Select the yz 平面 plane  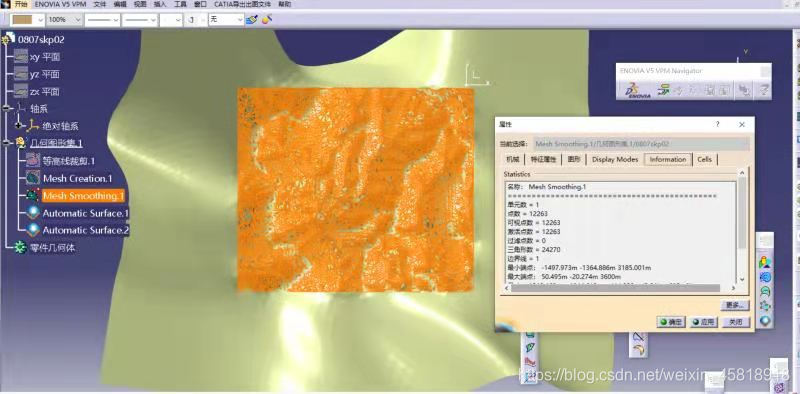[x=45, y=75]
